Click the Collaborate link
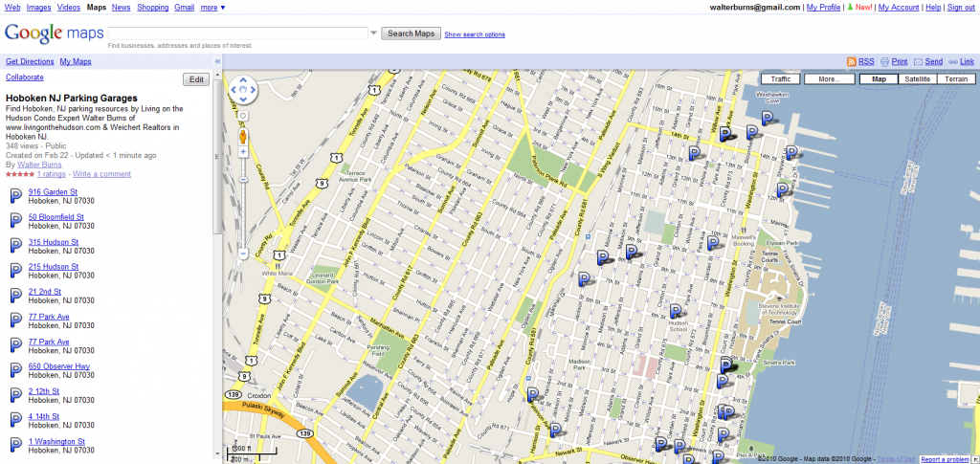Viewport: 980px width, 464px height. (x=24, y=77)
